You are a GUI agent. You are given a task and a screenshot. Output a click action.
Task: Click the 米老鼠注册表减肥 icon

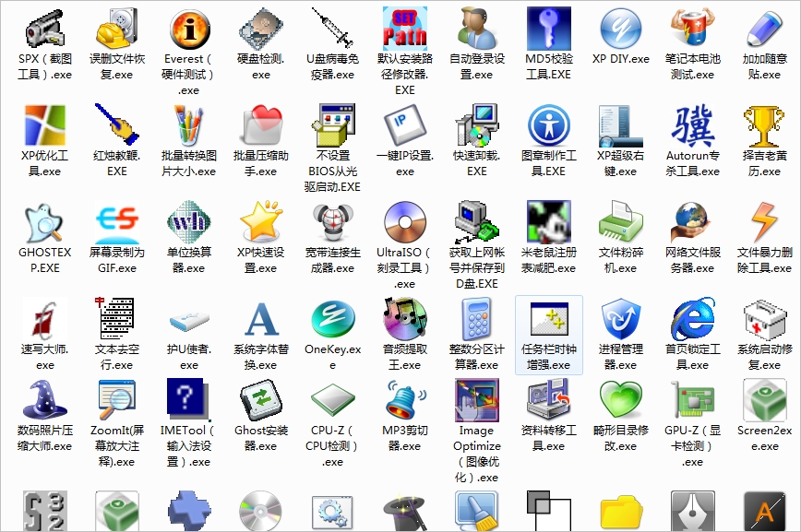[549, 221]
